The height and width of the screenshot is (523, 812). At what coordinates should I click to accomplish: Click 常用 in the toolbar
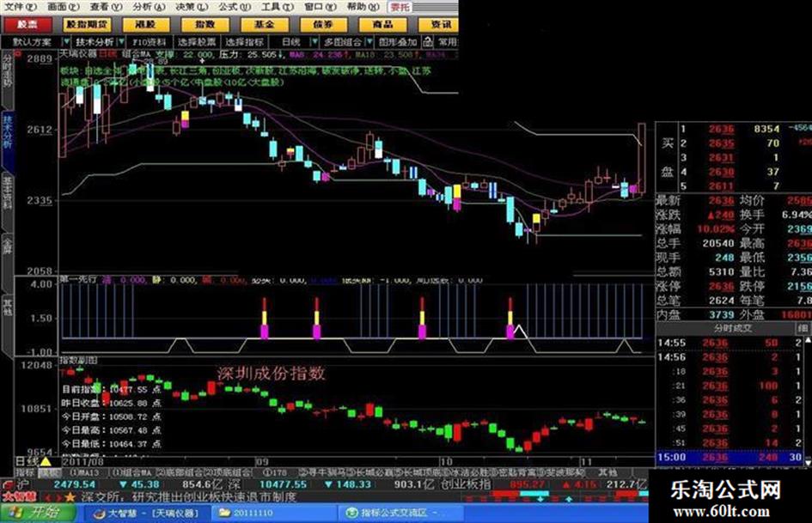pyautogui.click(x=448, y=42)
